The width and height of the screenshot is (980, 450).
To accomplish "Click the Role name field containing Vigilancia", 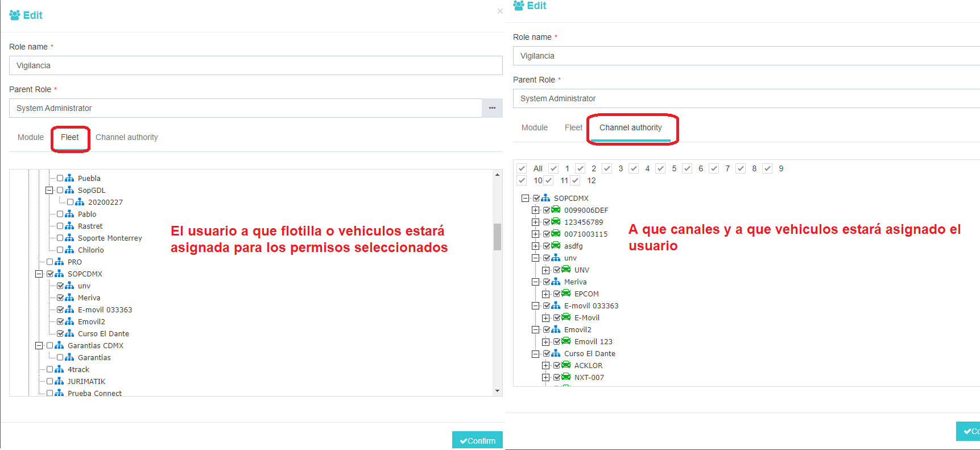I will click(x=255, y=65).
